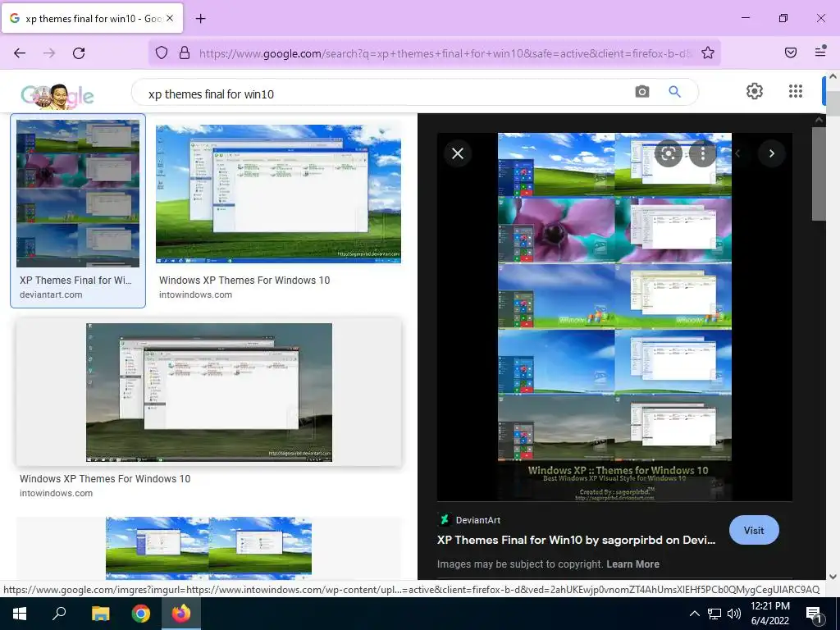The width and height of the screenshot is (840, 630).
Task: Search by image using camera icon
Action: [641, 92]
